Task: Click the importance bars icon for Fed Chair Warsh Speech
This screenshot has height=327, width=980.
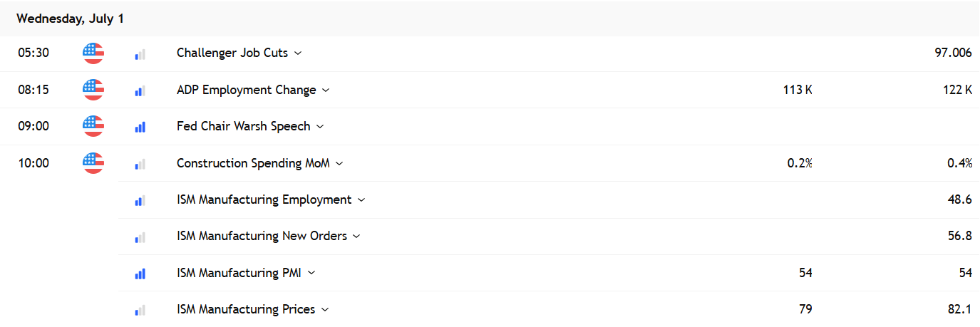Action: pyautogui.click(x=140, y=127)
